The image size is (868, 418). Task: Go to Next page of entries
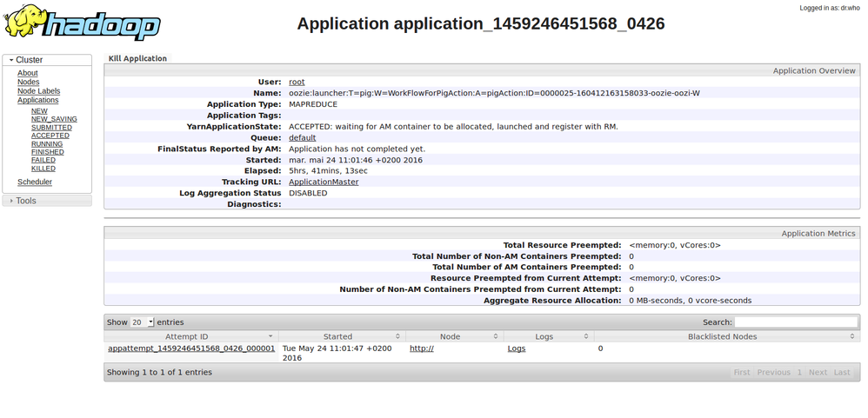(818, 372)
